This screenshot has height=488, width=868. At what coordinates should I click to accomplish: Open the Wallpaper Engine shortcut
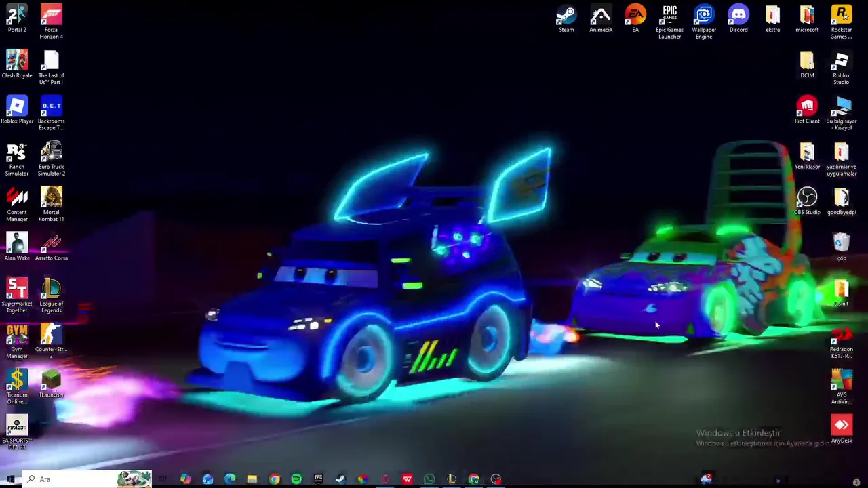coord(704,22)
